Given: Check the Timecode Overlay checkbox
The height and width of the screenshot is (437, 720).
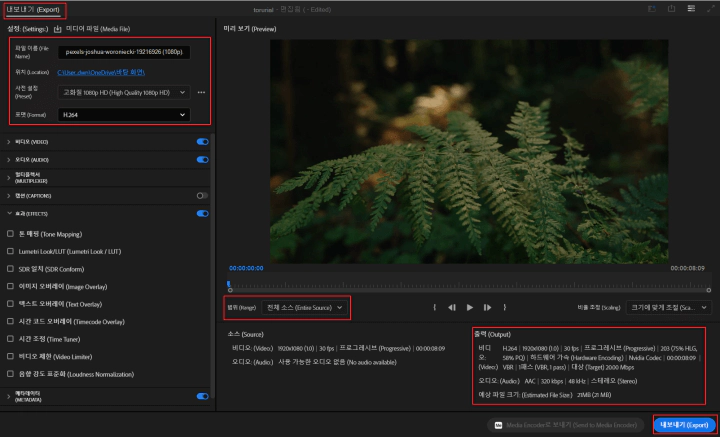Looking at the screenshot, I should point(10,321).
